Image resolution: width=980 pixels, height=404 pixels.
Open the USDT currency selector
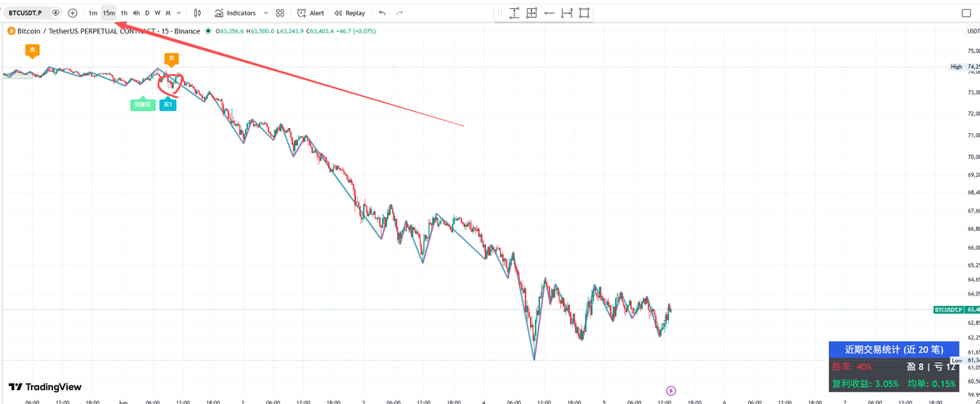pos(972,31)
